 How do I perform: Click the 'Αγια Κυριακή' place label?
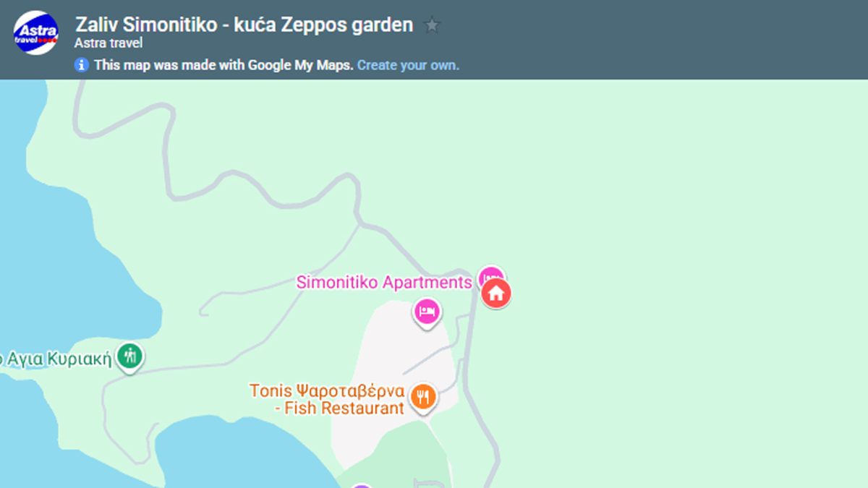click(58, 359)
